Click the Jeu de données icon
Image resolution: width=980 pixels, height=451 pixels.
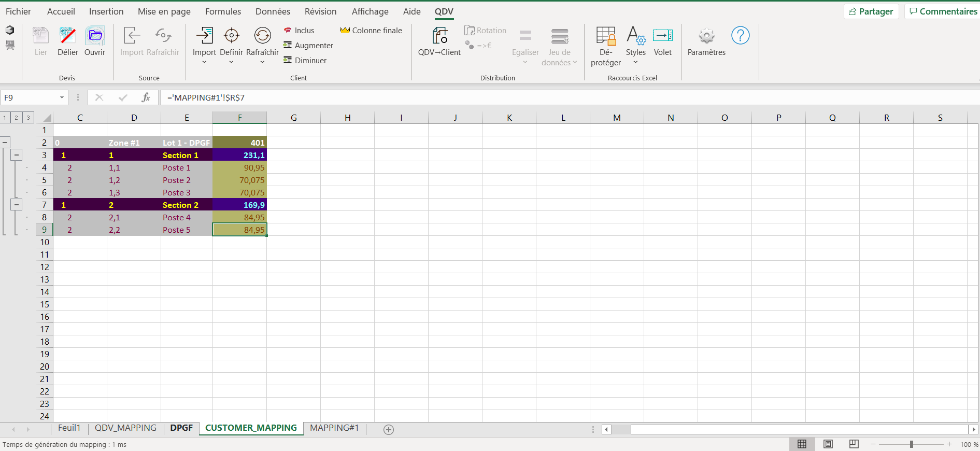[560, 36]
